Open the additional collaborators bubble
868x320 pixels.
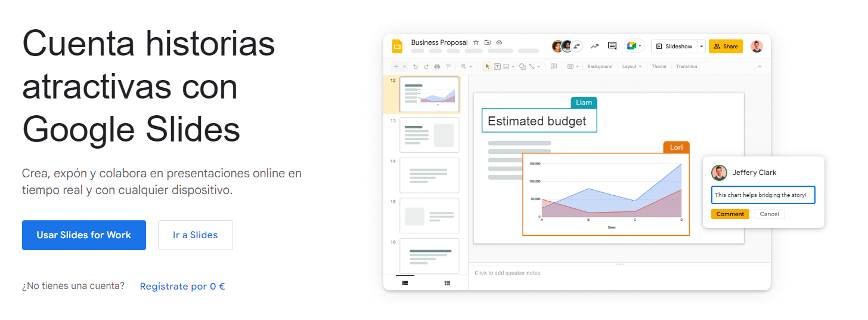577,46
